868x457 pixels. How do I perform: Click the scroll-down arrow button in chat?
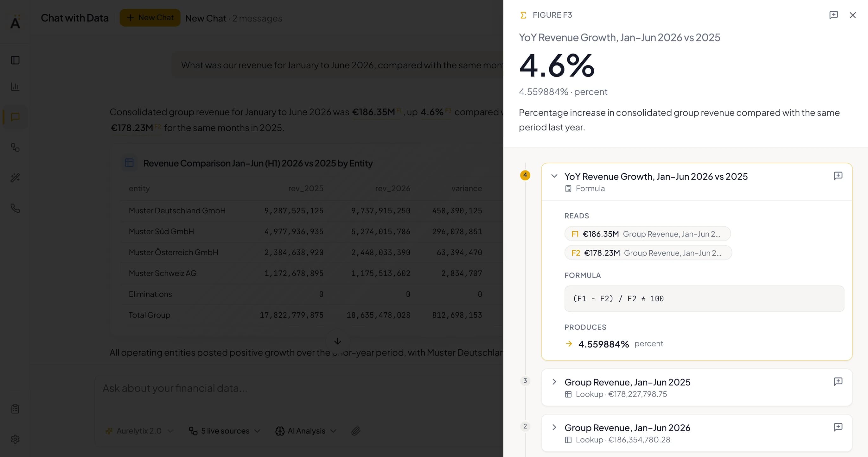(x=338, y=341)
